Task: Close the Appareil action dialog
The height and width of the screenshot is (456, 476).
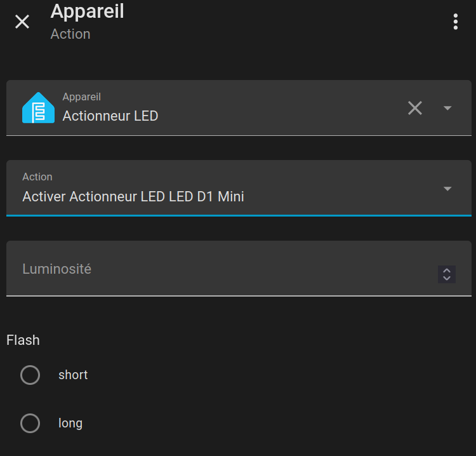Action: (22, 22)
